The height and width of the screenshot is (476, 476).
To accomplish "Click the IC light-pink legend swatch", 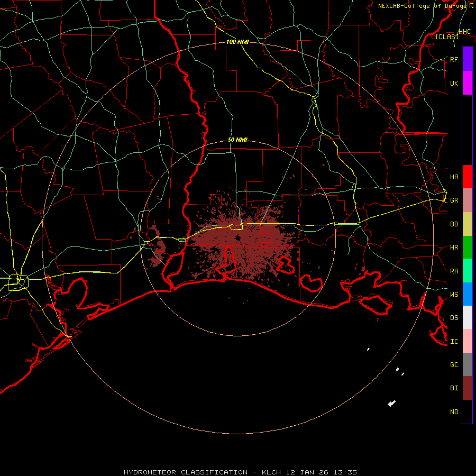I will pos(467,341).
